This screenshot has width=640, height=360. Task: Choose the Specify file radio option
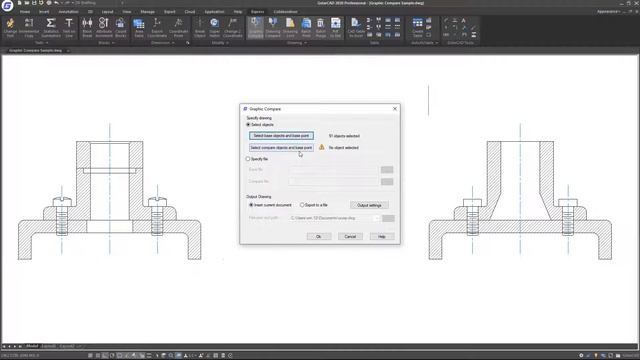pos(257,159)
